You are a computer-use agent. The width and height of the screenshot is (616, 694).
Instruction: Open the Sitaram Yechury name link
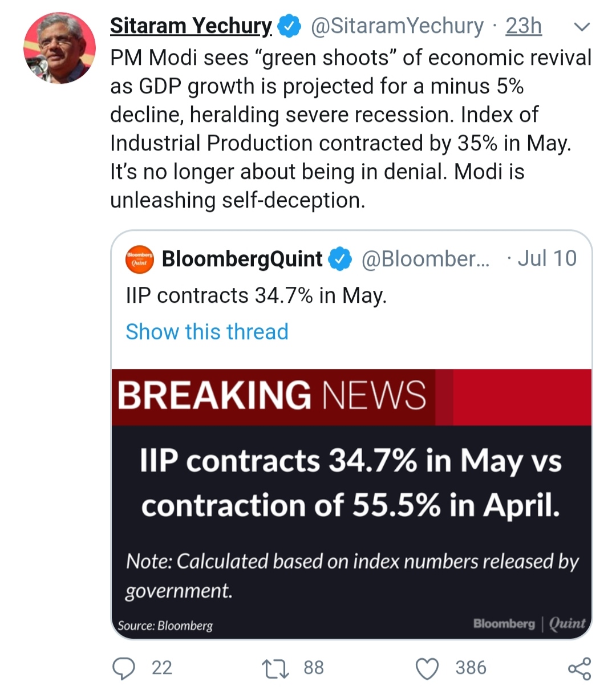click(191, 26)
